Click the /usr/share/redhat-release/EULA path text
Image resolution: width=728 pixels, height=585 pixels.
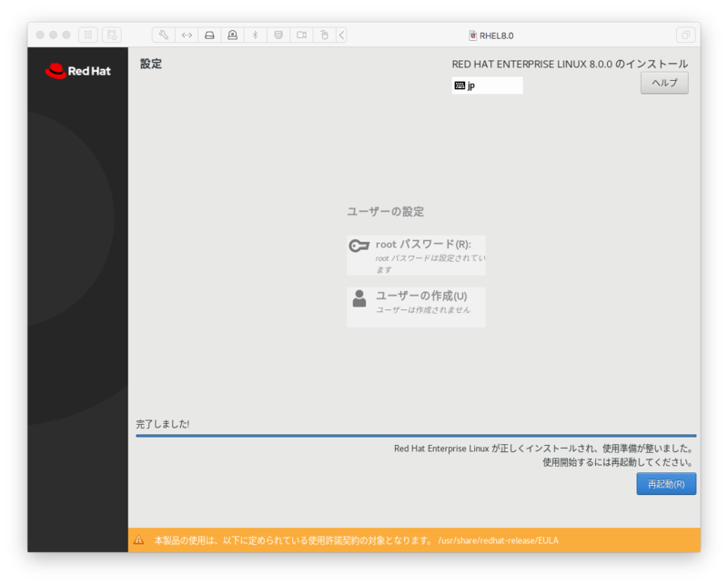[498, 540]
